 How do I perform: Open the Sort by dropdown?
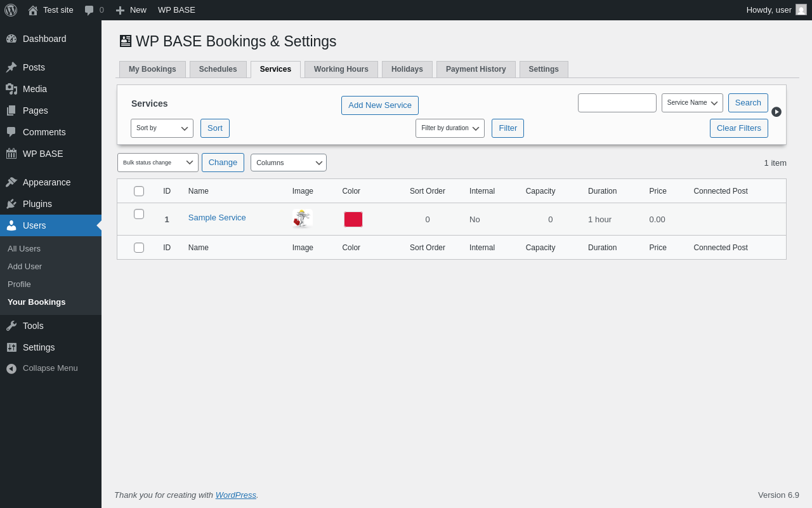point(162,128)
